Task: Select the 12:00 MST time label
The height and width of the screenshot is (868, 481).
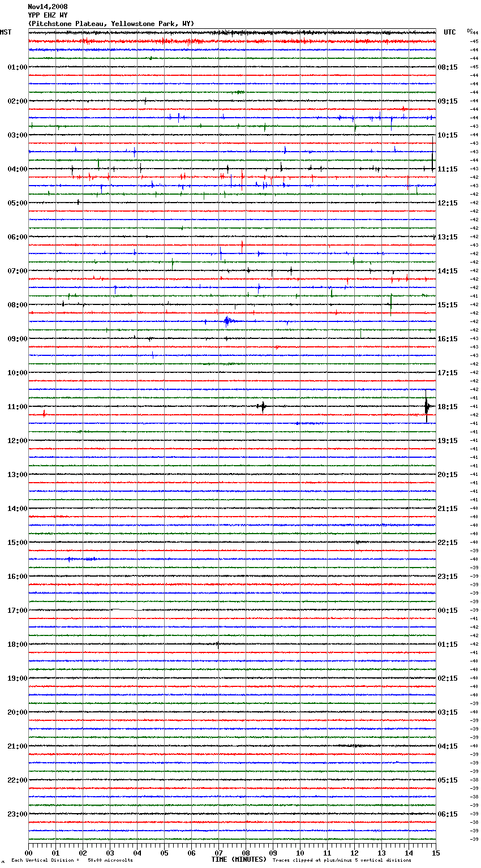Action: [x=18, y=441]
